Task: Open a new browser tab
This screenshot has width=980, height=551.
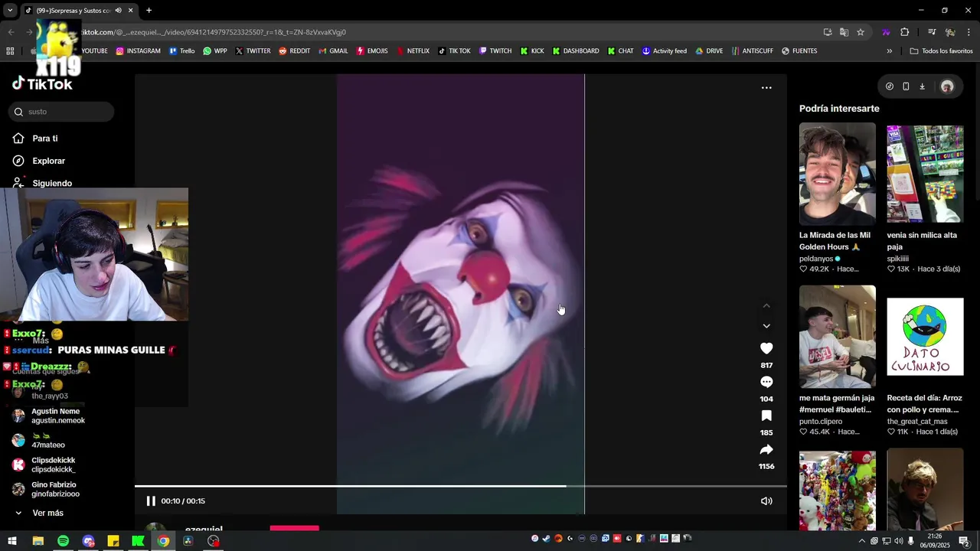Action: coord(149,11)
